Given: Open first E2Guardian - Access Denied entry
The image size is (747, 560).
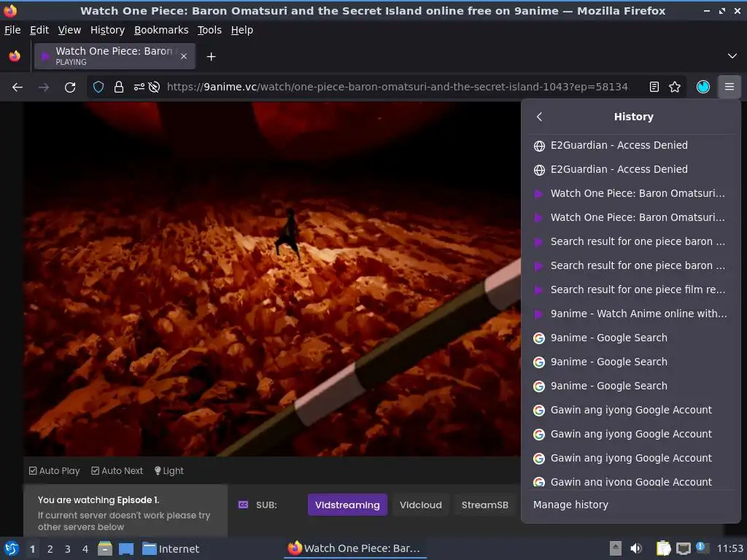Looking at the screenshot, I should pos(631,145).
